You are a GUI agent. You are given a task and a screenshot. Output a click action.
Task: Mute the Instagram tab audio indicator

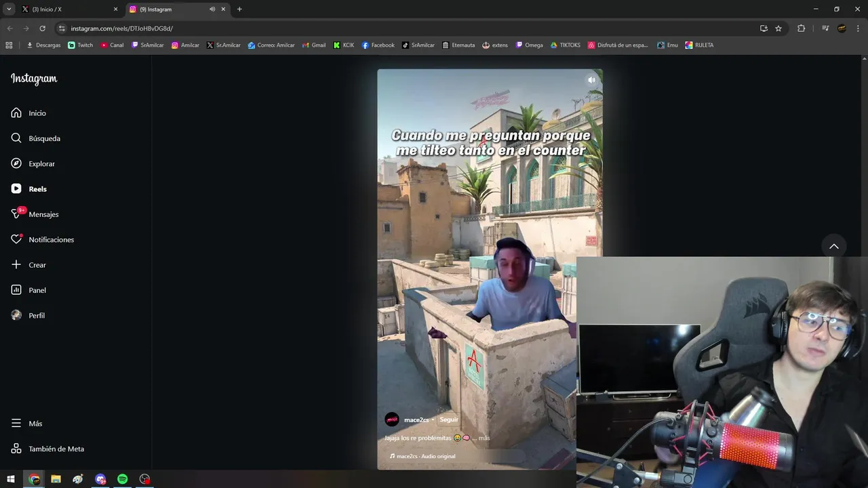coord(212,9)
